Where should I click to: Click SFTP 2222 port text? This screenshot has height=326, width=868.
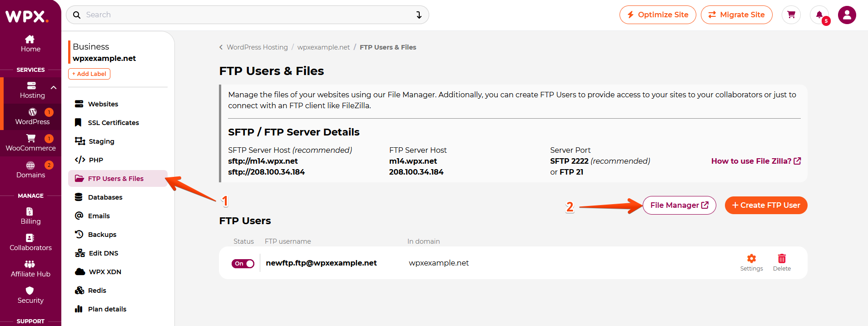569,161
